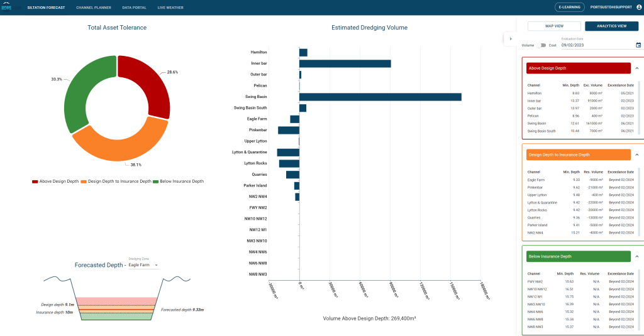Collapse the Above Design Depth section

(637, 68)
